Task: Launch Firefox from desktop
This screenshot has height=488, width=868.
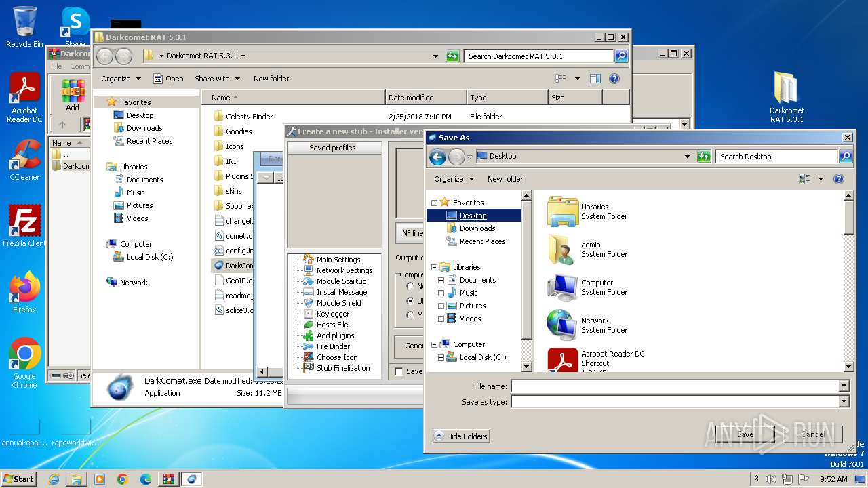Action: [24, 292]
